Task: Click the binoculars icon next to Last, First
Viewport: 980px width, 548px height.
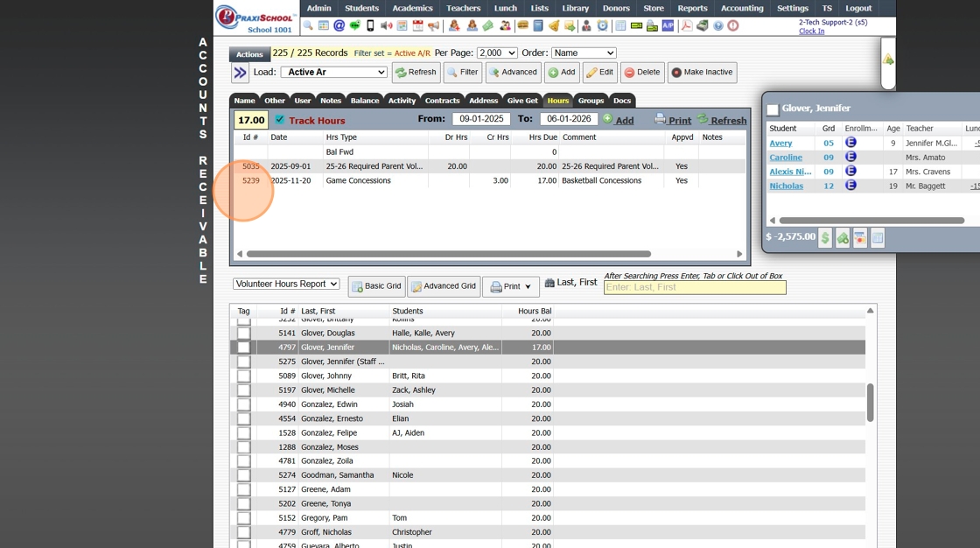Action: (549, 283)
